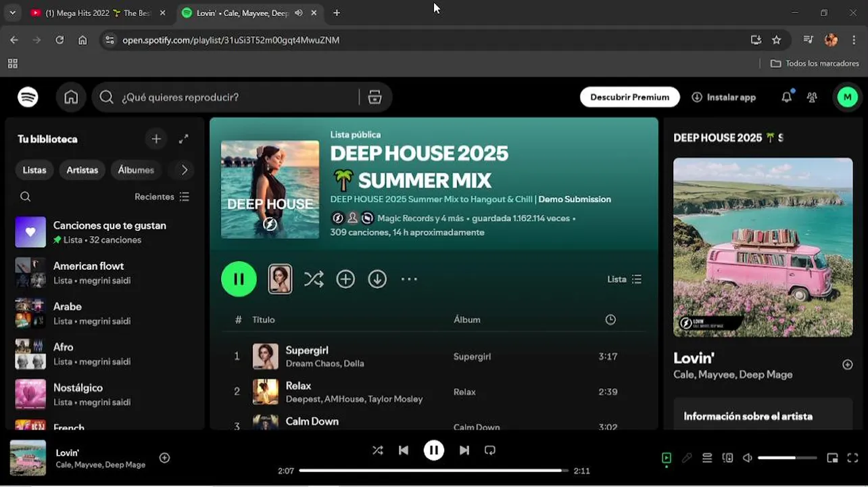Open American flowt playlist
868x487 pixels.
105,273
